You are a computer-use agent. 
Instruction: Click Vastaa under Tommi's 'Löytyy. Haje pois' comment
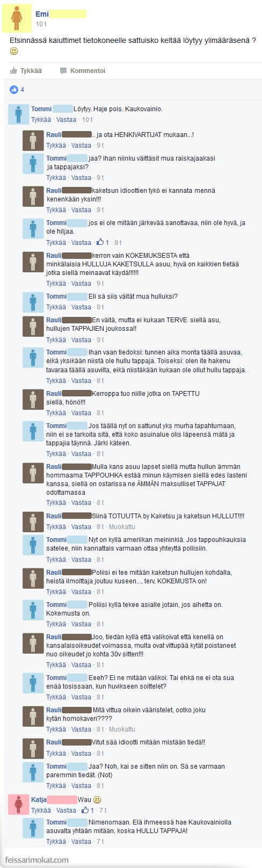click(66, 120)
